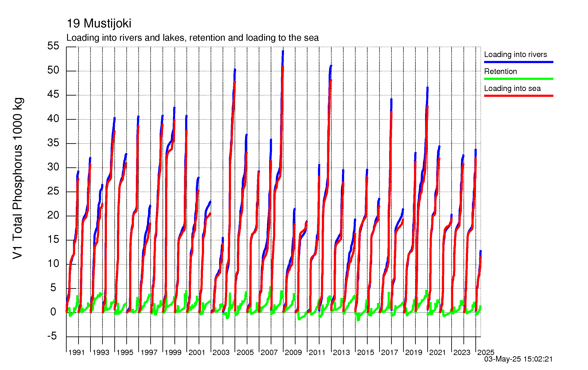Viewport: 588px width, 370px height.
Task: Click the timestamp '03-May-25 15:02:21'
Action: pos(518,359)
